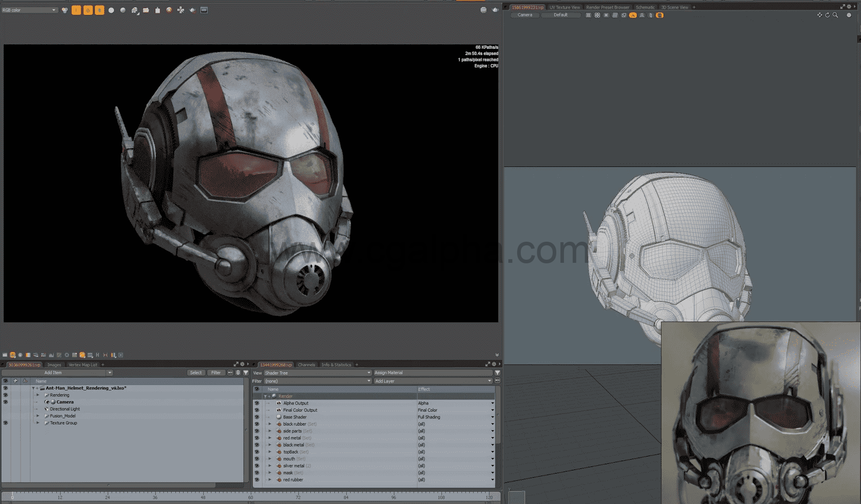Click the overlapping circles channel icon
This screenshot has height=504, width=861.
point(65,10)
